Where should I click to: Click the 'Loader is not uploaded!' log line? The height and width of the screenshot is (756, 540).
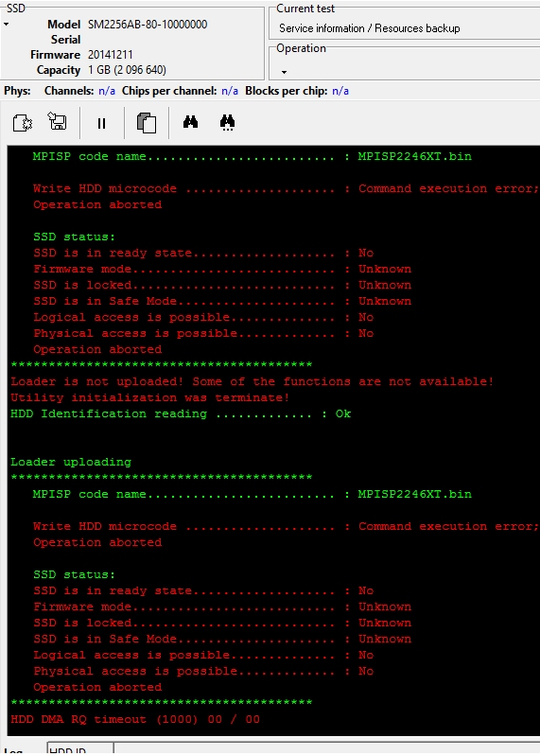[253, 381]
